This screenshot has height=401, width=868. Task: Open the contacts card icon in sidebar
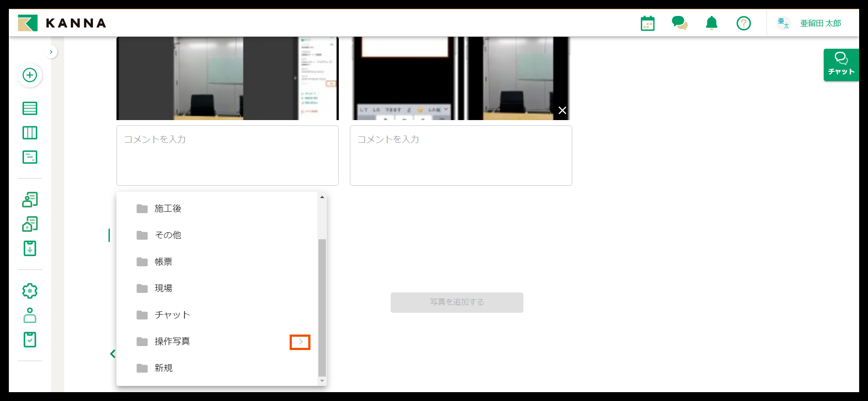(30, 199)
